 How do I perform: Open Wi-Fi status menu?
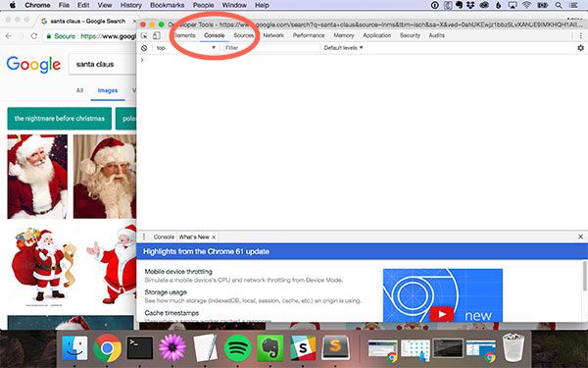click(x=526, y=5)
